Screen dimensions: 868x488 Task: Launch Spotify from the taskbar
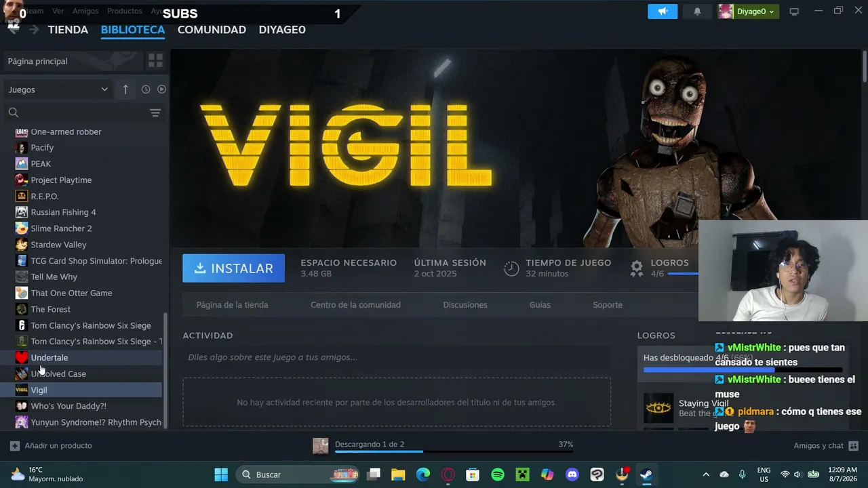tap(498, 474)
